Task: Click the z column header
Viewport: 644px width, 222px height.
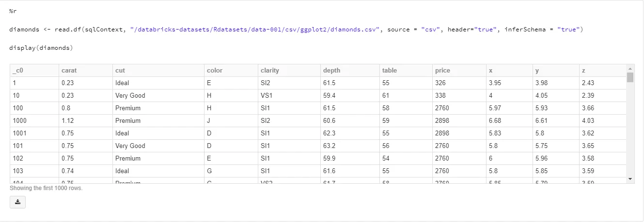Action: coord(583,71)
